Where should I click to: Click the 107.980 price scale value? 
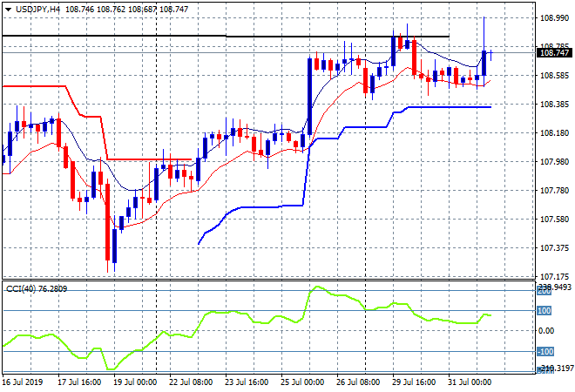pyautogui.click(x=554, y=162)
